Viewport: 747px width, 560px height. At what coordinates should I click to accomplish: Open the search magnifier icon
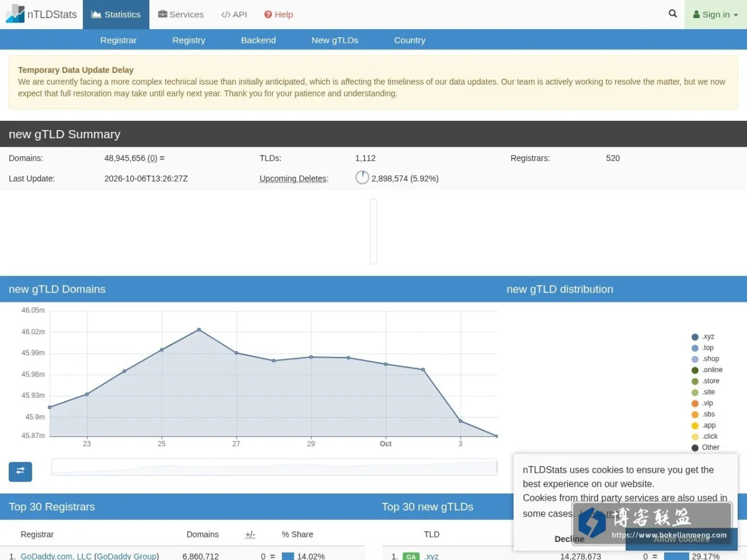point(673,13)
